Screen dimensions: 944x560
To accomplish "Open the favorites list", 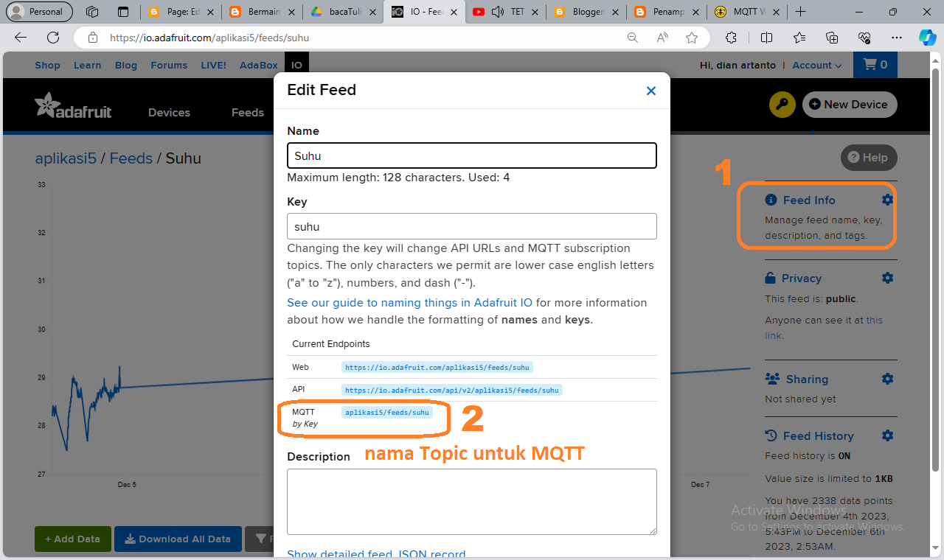I will [800, 38].
